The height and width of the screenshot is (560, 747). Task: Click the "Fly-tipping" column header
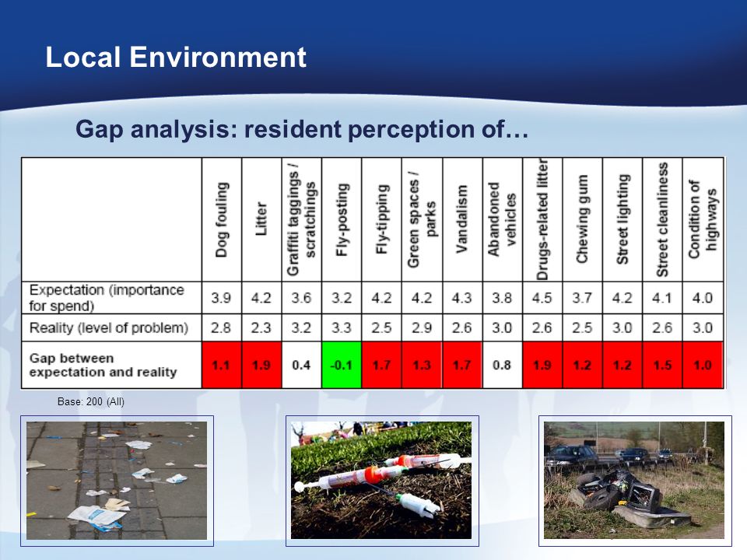coord(381,219)
